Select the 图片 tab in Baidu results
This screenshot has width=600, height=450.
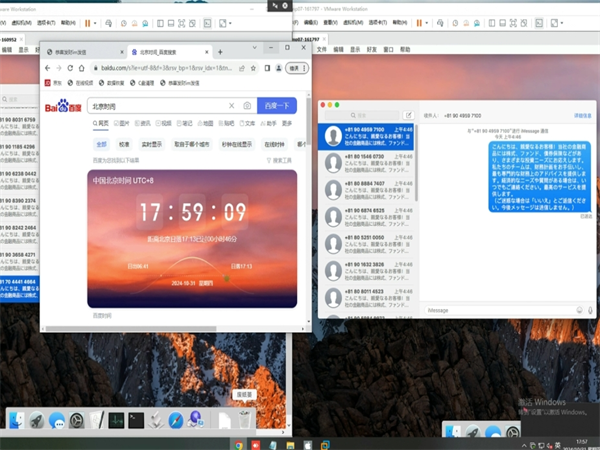tap(123, 123)
